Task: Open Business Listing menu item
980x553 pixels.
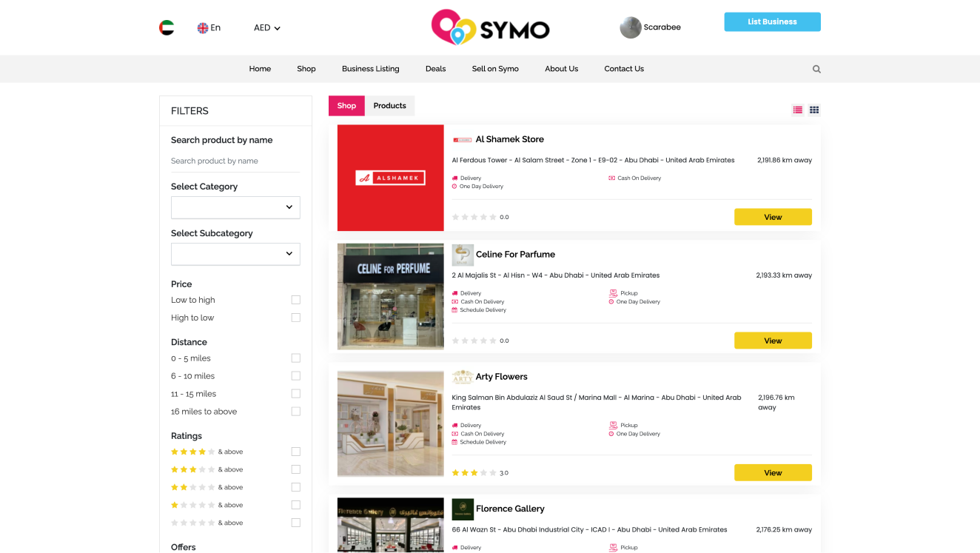Action: click(370, 69)
